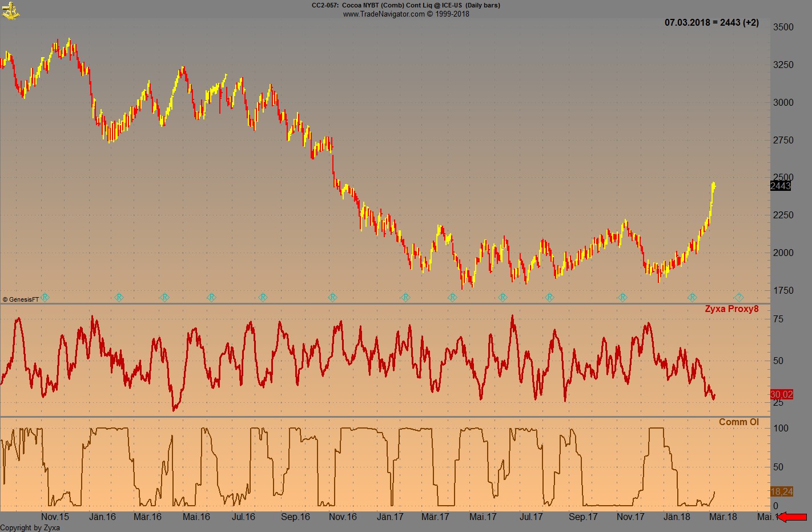Click the www.TradeNavigator.com link text
This screenshot has height=532, width=812.
pyautogui.click(x=405, y=14)
